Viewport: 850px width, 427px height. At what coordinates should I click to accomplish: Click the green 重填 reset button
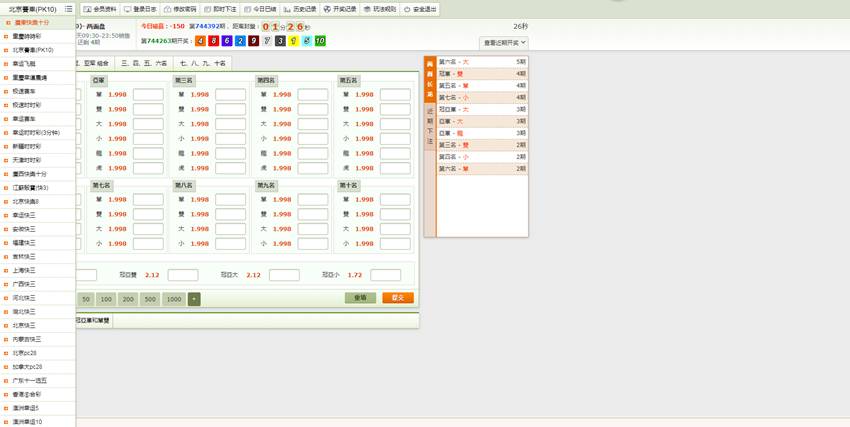(x=360, y=298)
